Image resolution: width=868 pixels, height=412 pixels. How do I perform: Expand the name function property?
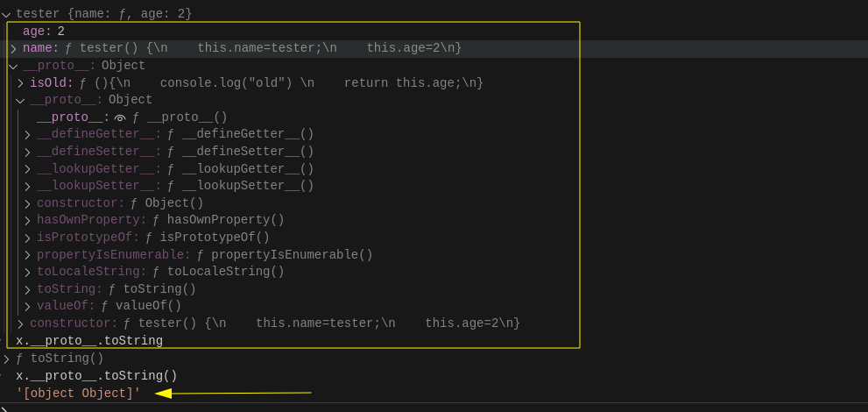tap(14, 48)
